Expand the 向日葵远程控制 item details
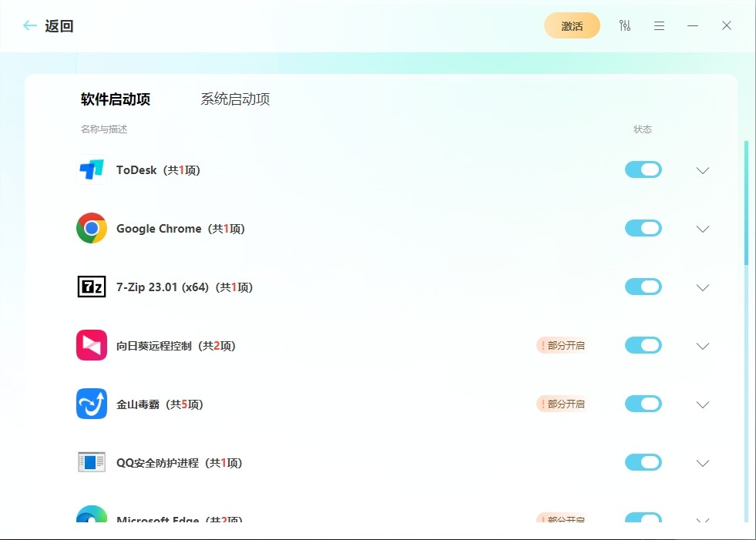Screen dimensions: 756x540 (x=702, y=345)
